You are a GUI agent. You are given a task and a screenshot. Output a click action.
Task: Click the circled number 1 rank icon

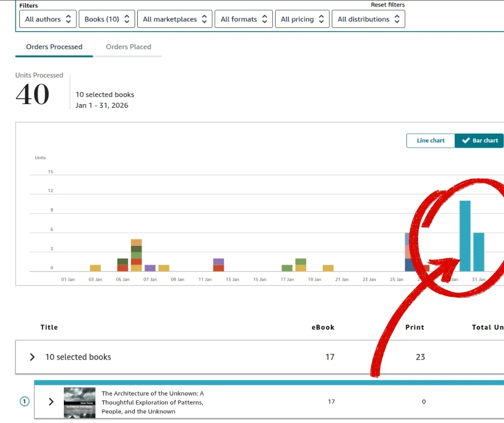coord(25,402)
